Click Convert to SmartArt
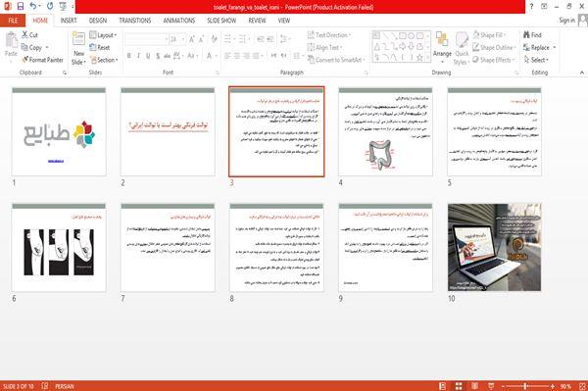The height and width of the screenshot is (391, 588). coord(335,60)
